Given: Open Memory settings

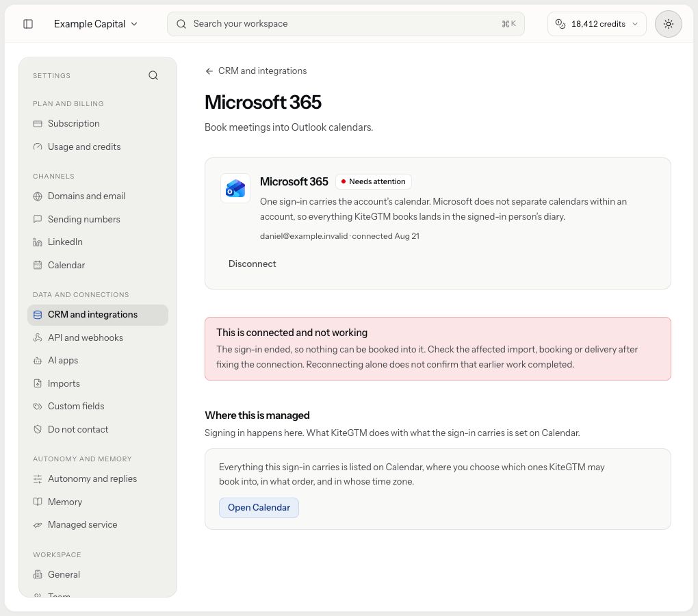Looking at the screenshot, I should (x=97, y=502).
